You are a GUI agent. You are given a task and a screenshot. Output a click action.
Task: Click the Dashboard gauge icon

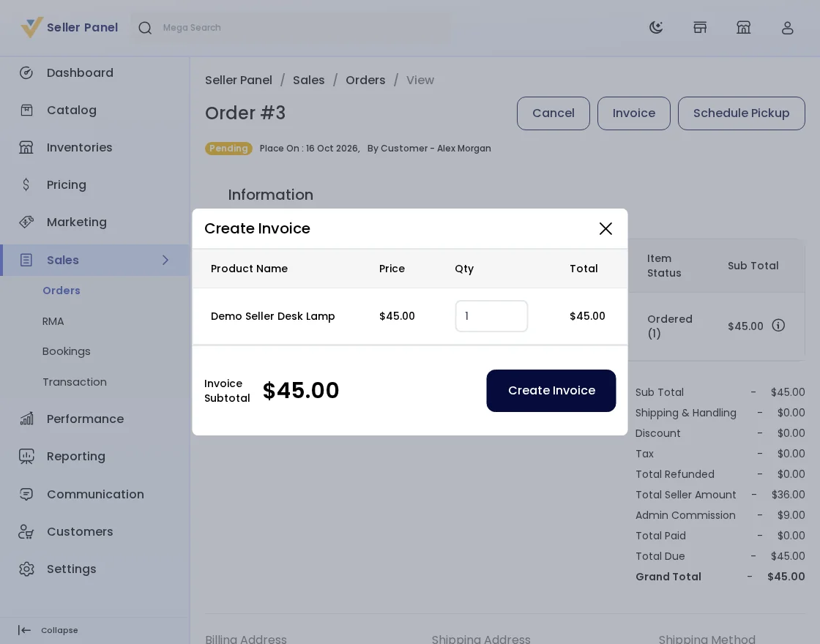tap(26, 72)
